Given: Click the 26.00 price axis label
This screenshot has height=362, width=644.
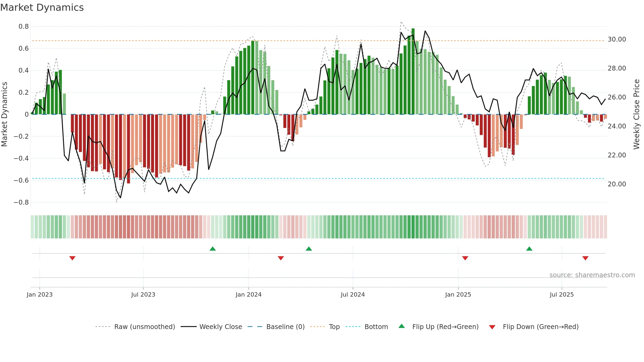Looking at the screenshot, I should 617,97.
